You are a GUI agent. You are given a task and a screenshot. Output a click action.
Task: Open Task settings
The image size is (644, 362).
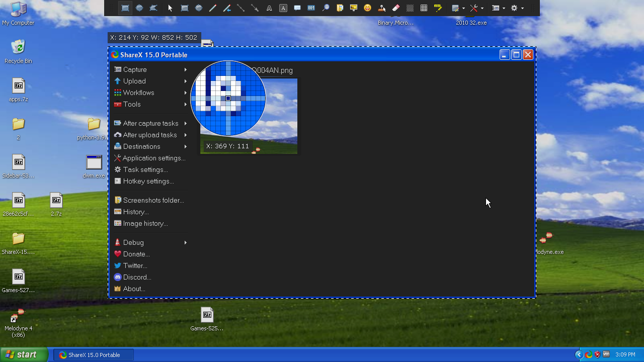coord(150,169)
